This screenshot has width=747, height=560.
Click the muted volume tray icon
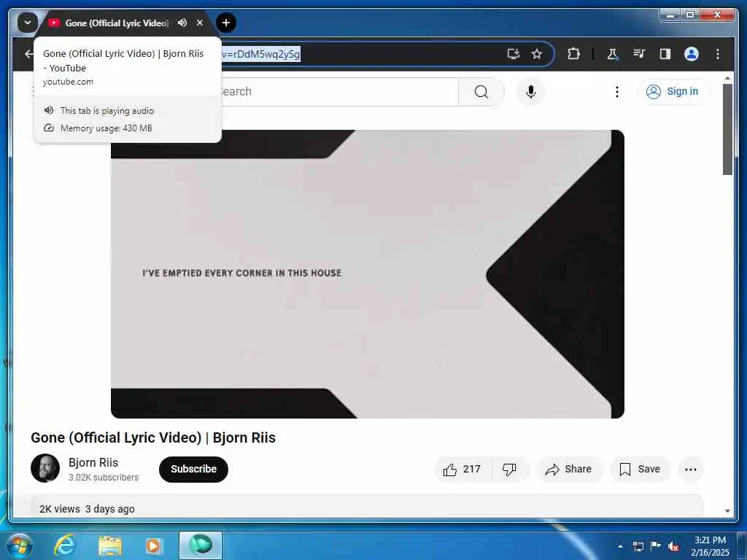[673, 546]
